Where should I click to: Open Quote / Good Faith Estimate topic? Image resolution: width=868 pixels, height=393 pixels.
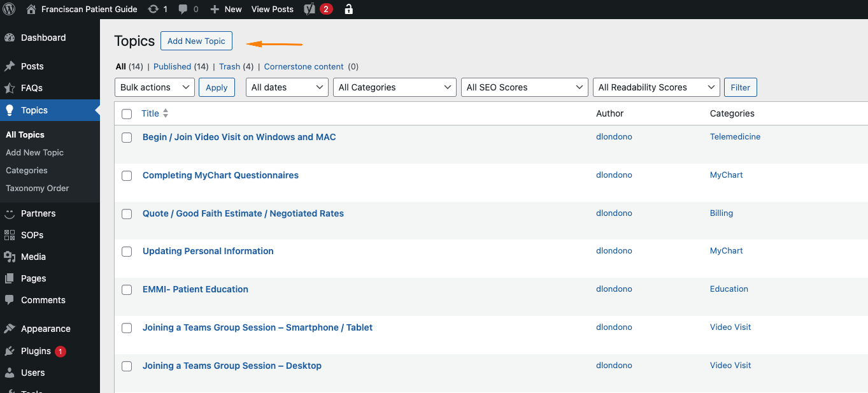243,213
